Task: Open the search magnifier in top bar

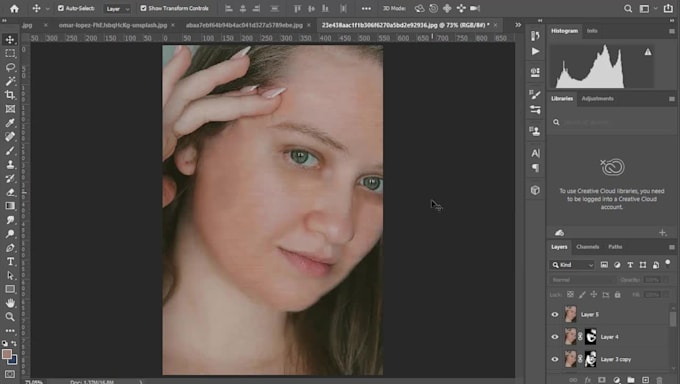Action: [x=628, y=8]
